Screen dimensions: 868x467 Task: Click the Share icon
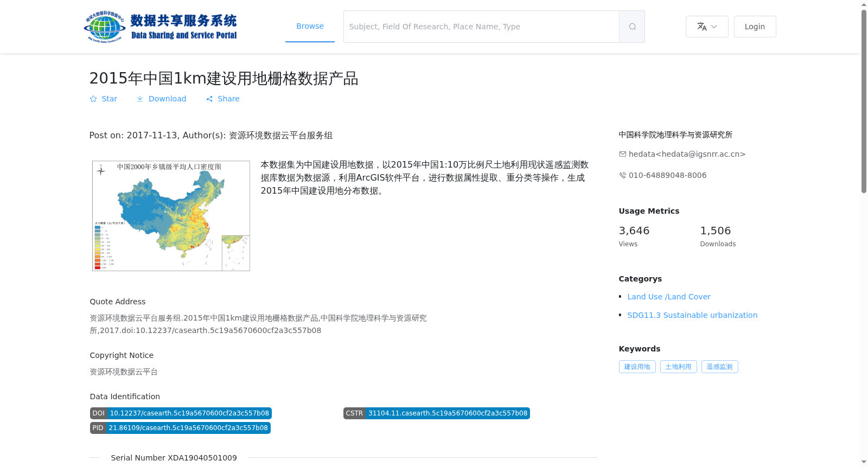pyautogui.click(x=209, y=99)
